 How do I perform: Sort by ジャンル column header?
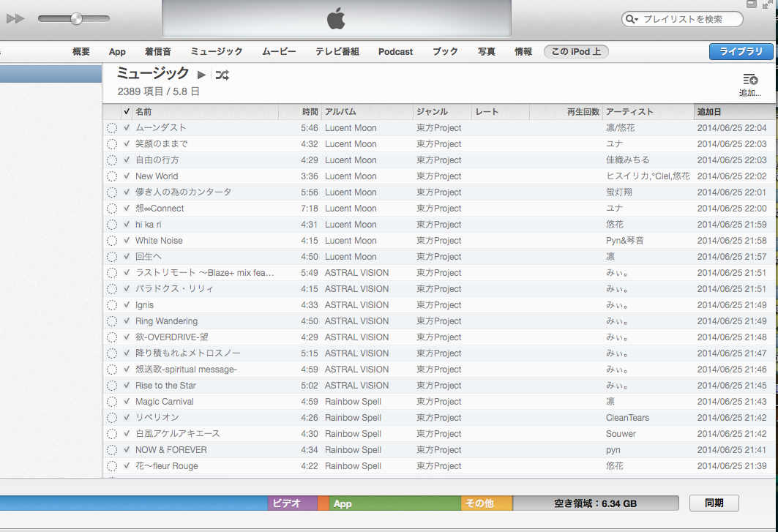[442, 112]
